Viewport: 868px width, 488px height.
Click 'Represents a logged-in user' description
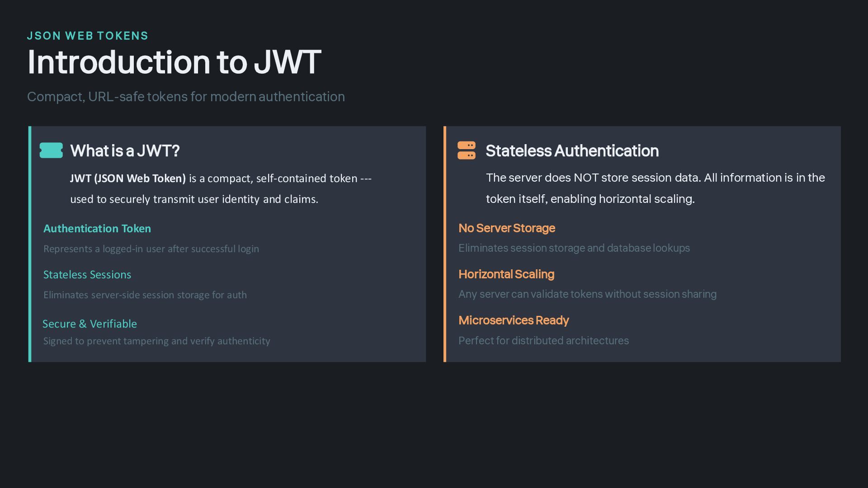151,249
